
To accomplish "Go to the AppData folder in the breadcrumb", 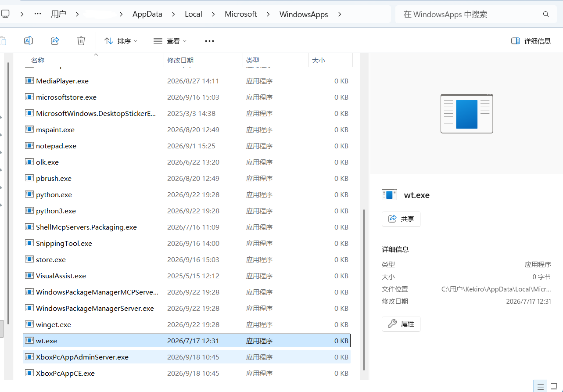I will pyautogui.click(x=147, y=14).
